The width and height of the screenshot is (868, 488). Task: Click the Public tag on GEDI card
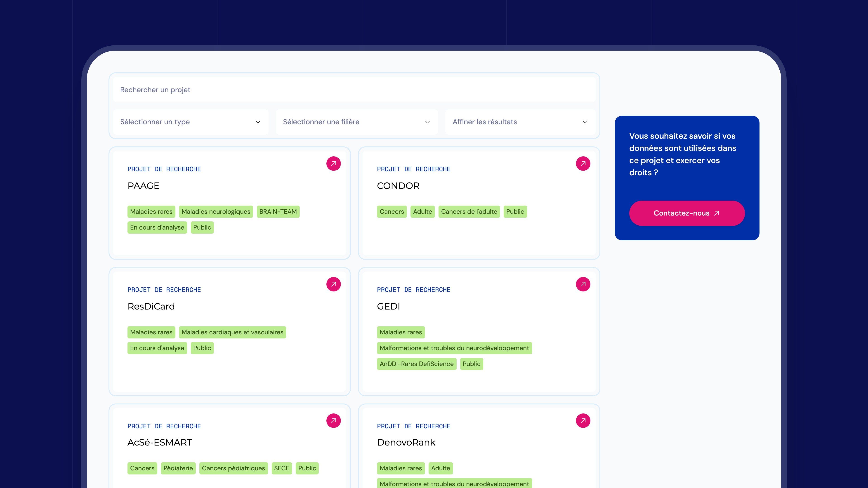pos(471,364)
